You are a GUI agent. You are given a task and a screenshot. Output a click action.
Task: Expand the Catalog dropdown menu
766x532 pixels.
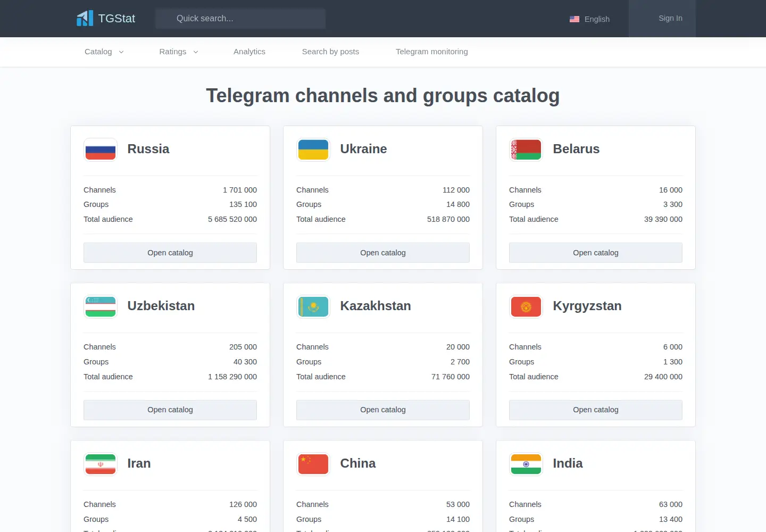click(104, 52)
